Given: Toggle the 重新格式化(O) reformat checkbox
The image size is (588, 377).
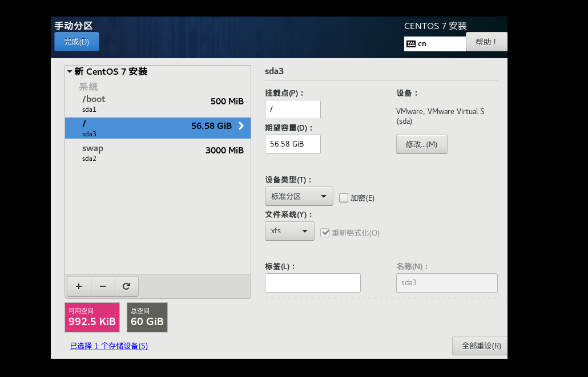Looking at the screenshot, I should coord(325,233).
